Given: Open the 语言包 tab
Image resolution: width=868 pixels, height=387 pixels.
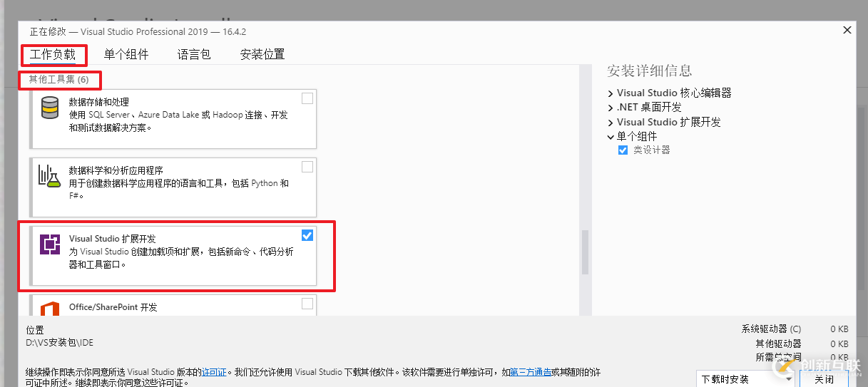Looking at the screenshot, I should click(x=194, y=54).
